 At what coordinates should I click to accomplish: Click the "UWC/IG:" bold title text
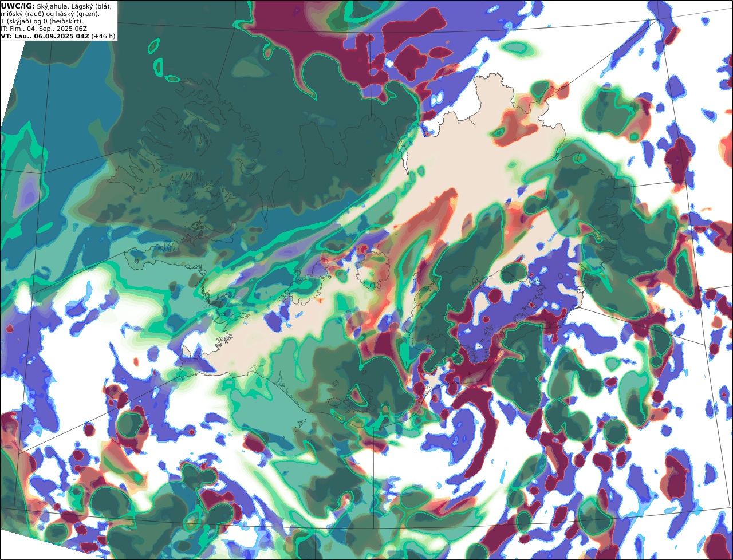[x=18, y=6]
